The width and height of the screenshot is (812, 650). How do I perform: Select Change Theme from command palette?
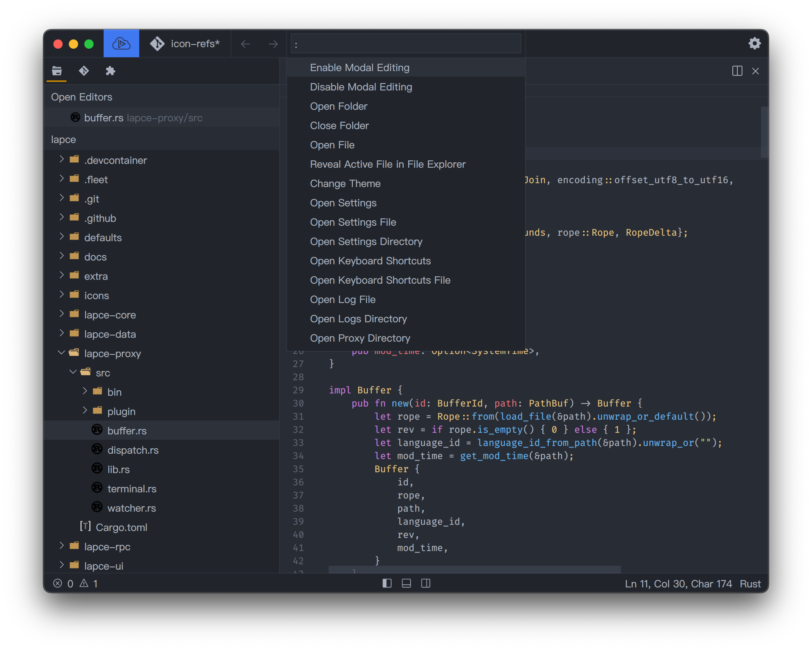345,184
